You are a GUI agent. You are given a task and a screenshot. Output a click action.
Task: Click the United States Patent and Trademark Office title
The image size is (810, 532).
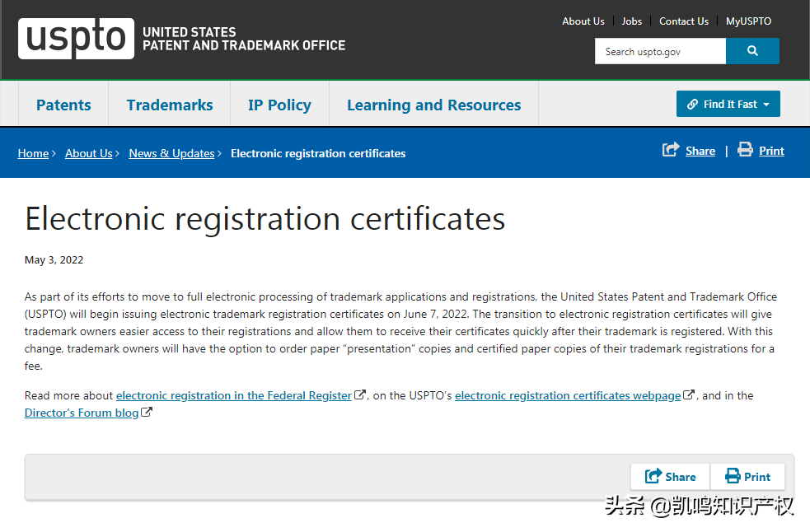coord(244,39)
